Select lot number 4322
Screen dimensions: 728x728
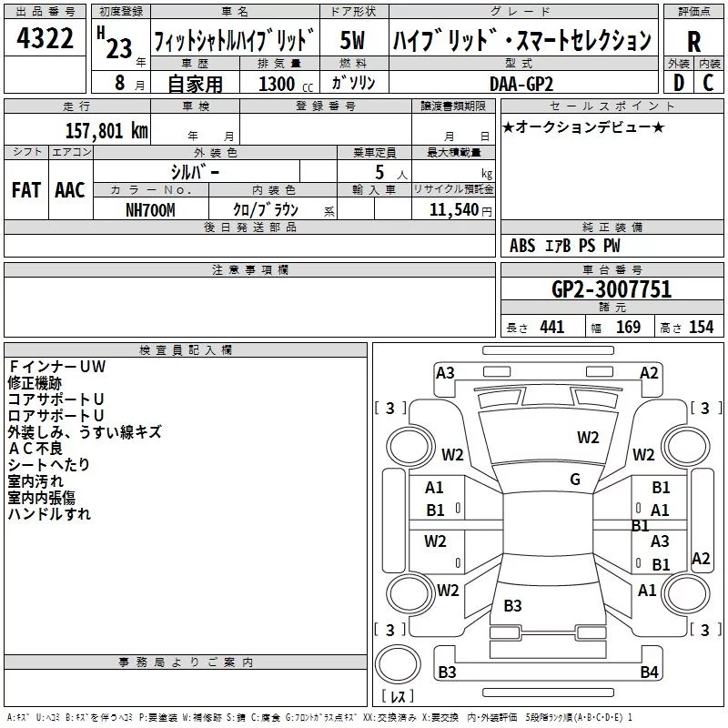(45, 38)
